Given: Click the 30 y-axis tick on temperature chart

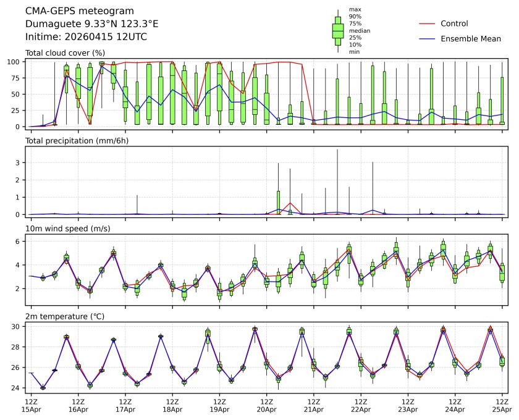Looking at the screenshot, I should [x=18, y=327].
